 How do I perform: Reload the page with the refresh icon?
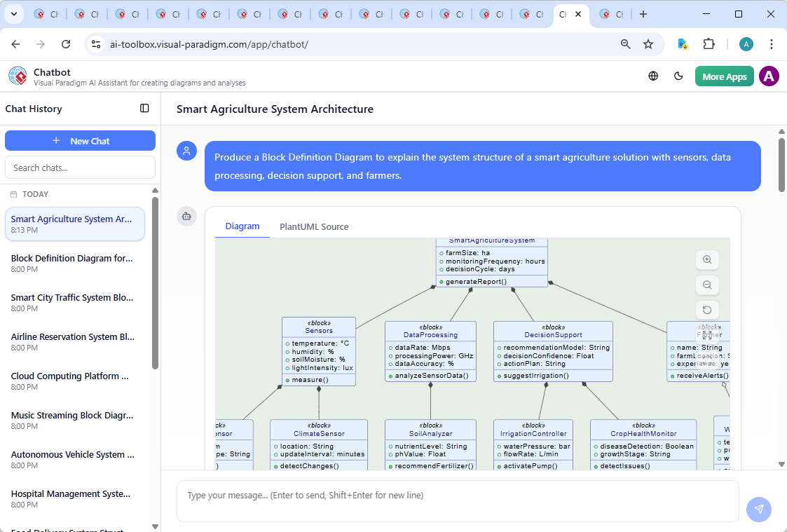pyautogui.click(x=66, y=43)
